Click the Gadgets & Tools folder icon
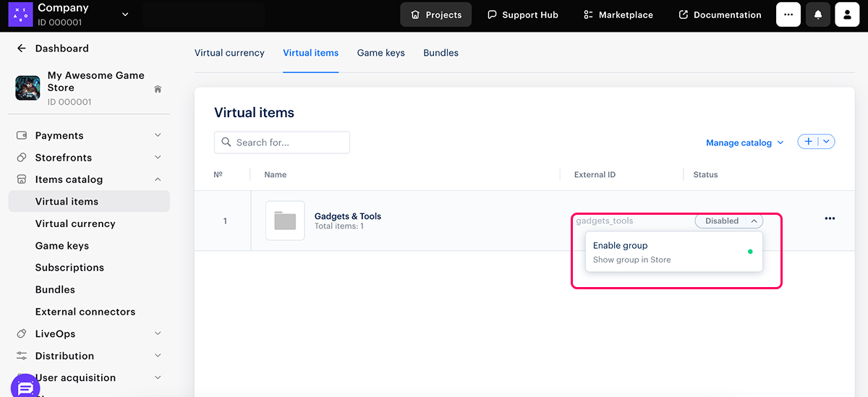The height and width of the screenshot is (397, 868). tap(285, 221)
